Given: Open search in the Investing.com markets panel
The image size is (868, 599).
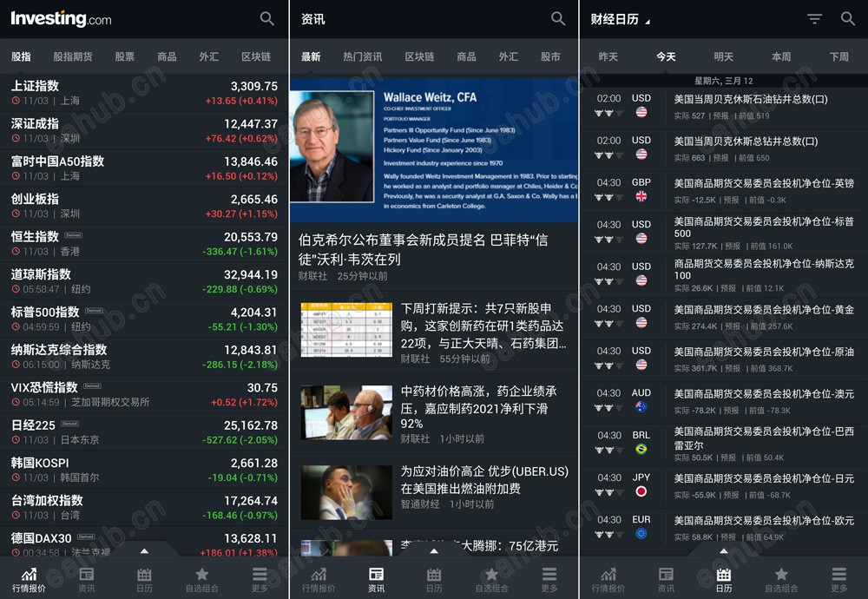Looking at the screenshot, I should pyautogui.click(x=266, y=19).
